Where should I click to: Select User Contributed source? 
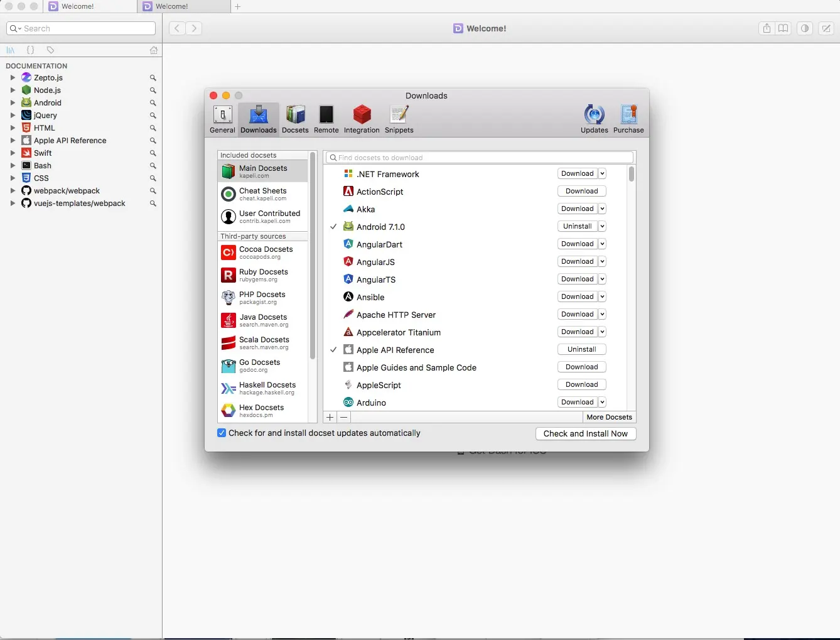point(263,217)
